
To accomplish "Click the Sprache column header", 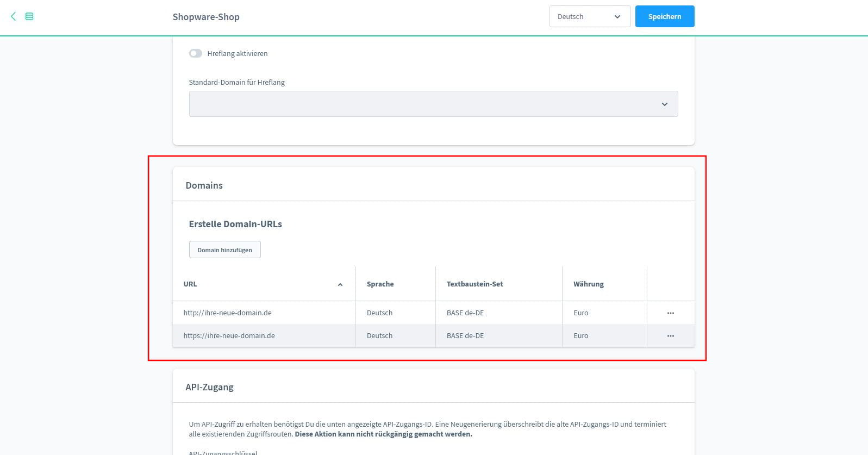I will [395, 284].
